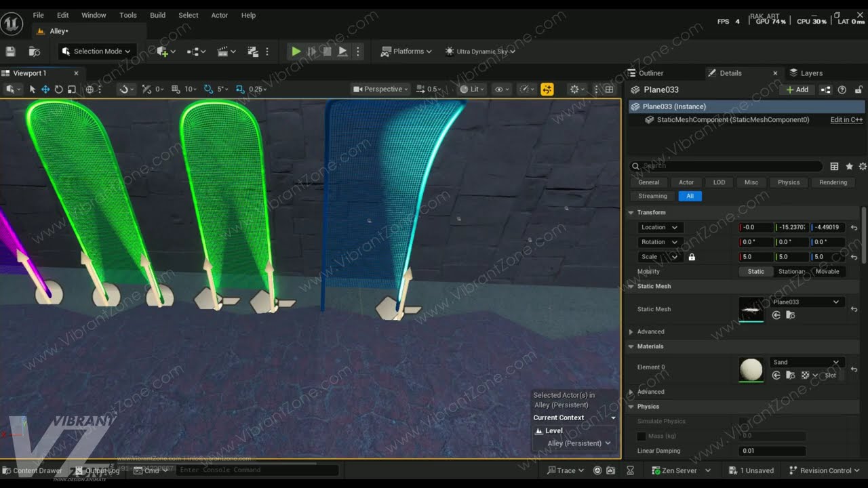Start Play in Editor green arrow
The width and height of the screenshot is (868, 488).
[296, 51]
